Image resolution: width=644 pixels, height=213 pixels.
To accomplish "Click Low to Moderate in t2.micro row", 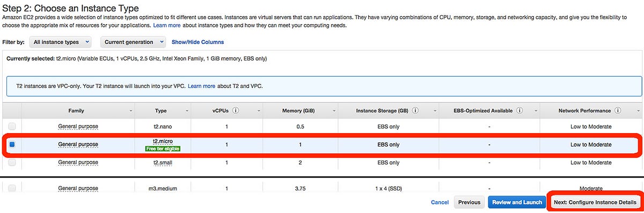I will pyautogui.click(x=591, y=144).
